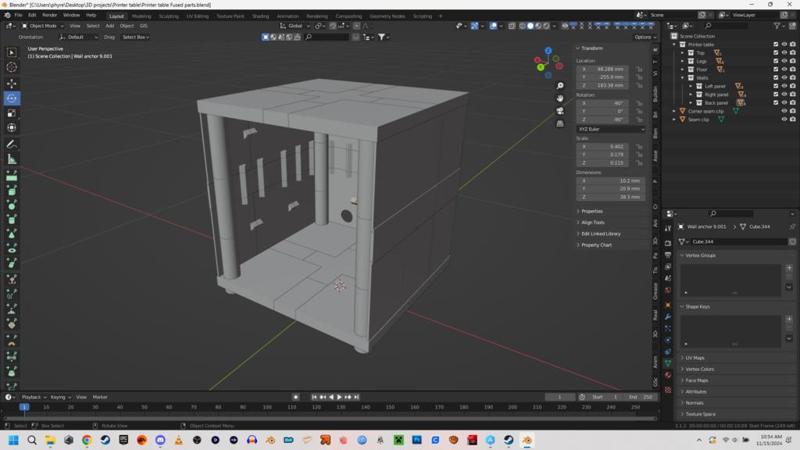
Task: Pick the Annotate pencil tool
Action: coord(11,144)
